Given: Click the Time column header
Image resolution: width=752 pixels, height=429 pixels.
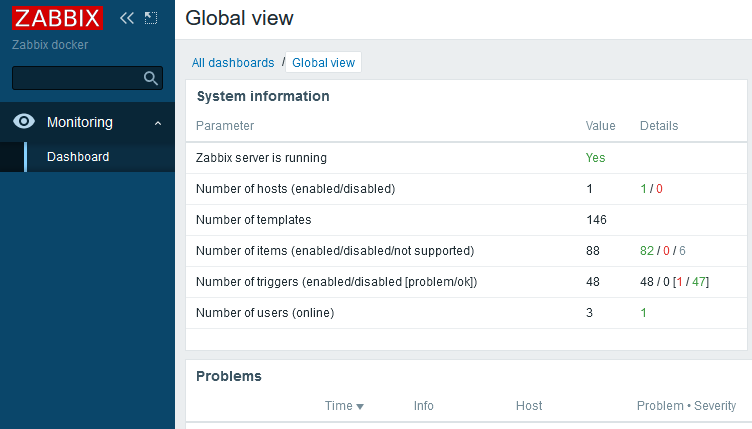Looking at the screenshot, I should coord(338,406).
